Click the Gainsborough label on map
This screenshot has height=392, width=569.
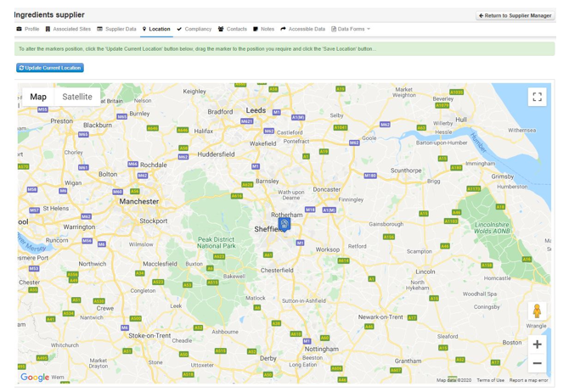pyautogui.click(x=386, y=224)
